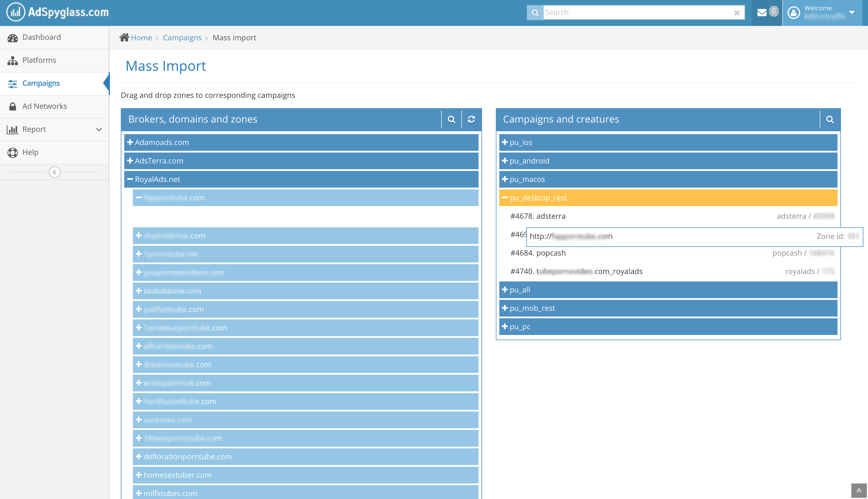Screen dimensions: 868x499
Task: Open Ad Networks from sidebar
Action: point(45,106)
